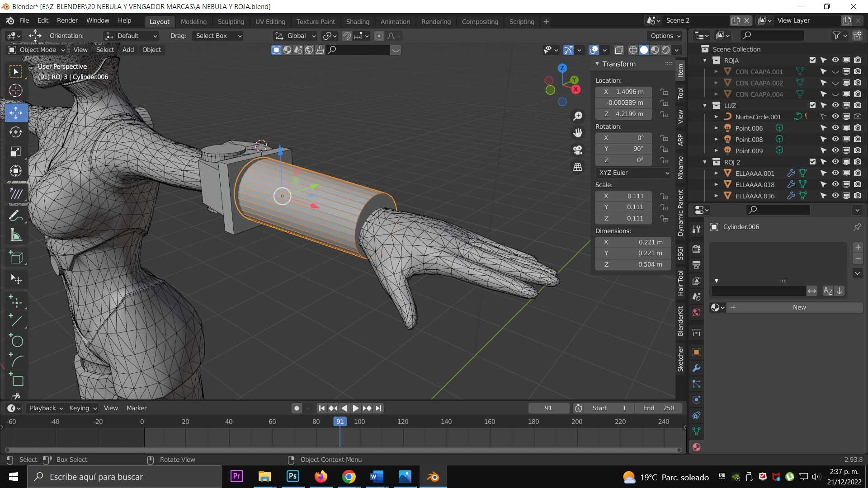Toggle camera view icon in viewport
The height and width of the screenshot is (488, 868).
(x=578, y=150)
